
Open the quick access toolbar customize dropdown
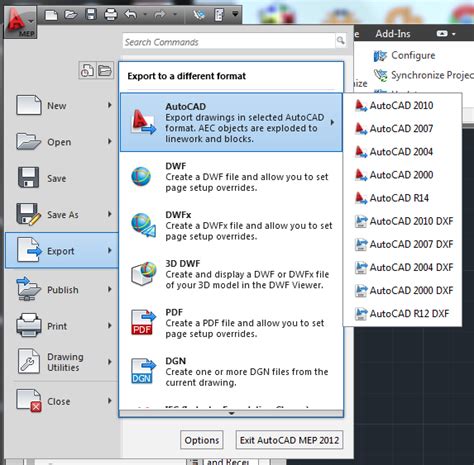coord(235,14)
